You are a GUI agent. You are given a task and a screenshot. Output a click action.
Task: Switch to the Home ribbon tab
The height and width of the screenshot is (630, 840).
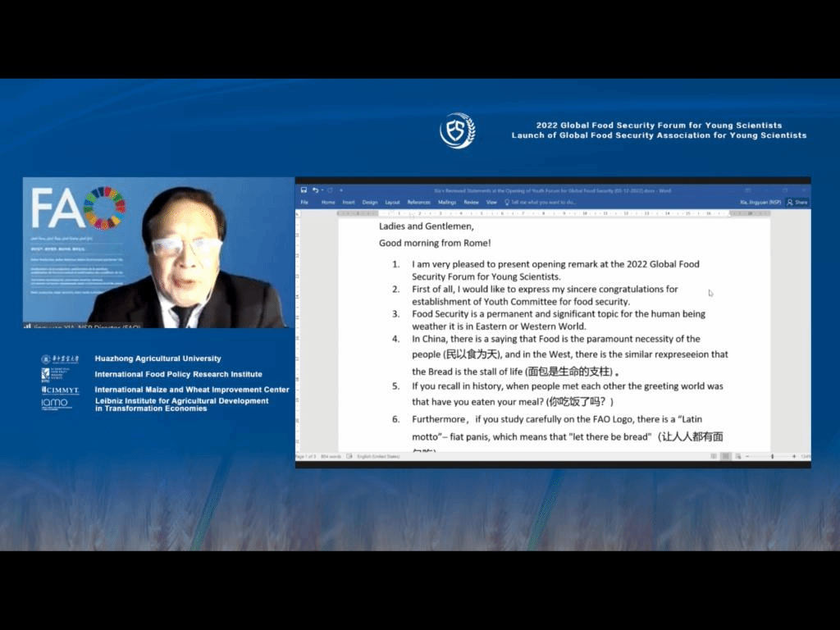pos(328,202)
